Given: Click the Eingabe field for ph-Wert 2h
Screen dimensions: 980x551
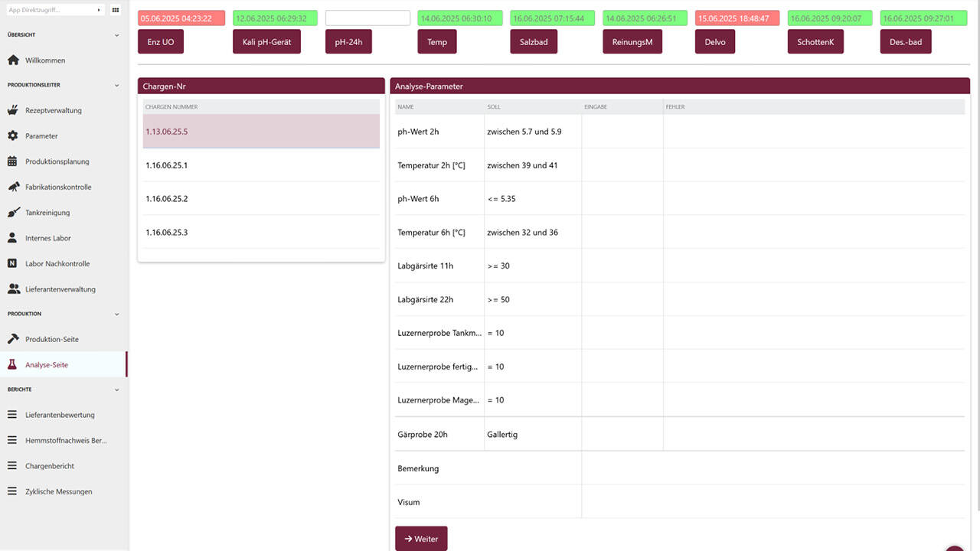Looking at the screenshot, I should (622, 132).
